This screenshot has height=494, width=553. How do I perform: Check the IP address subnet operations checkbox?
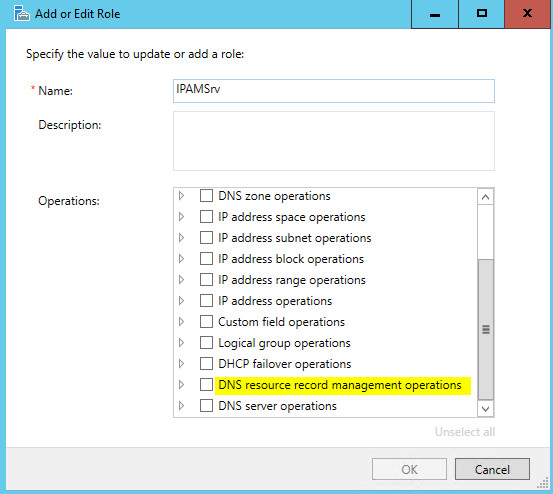click(206, 238)
